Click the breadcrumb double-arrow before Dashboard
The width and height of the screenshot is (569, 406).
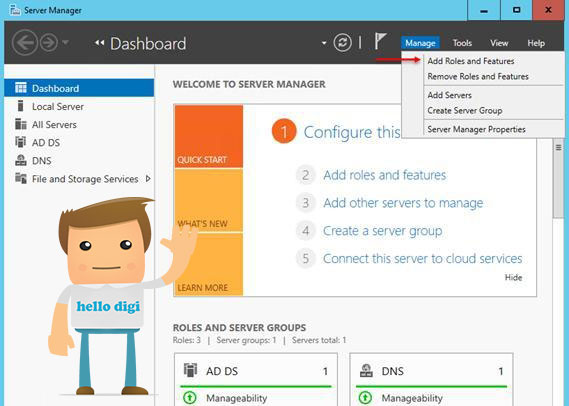coord(99,43)
